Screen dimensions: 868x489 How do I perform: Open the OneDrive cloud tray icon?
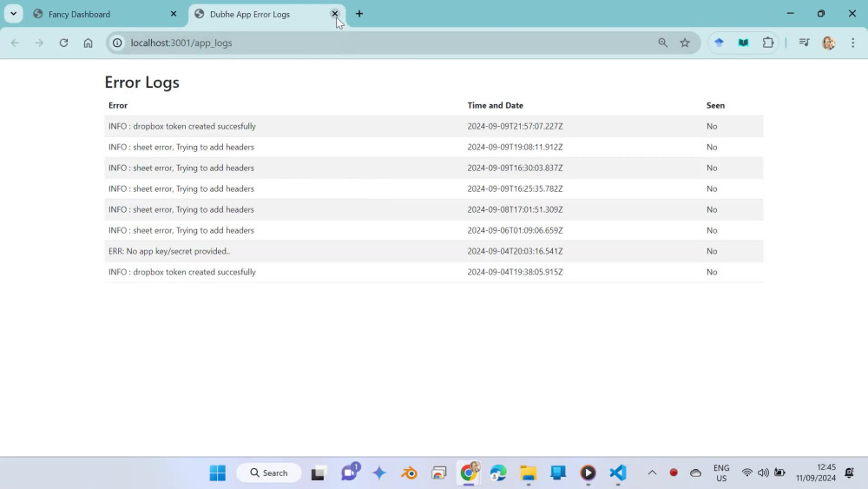click(x=696, y=473)
